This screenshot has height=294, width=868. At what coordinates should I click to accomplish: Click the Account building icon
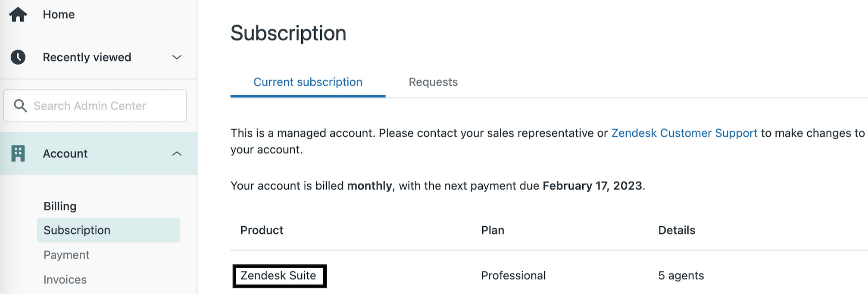click(x=18, y=153)
